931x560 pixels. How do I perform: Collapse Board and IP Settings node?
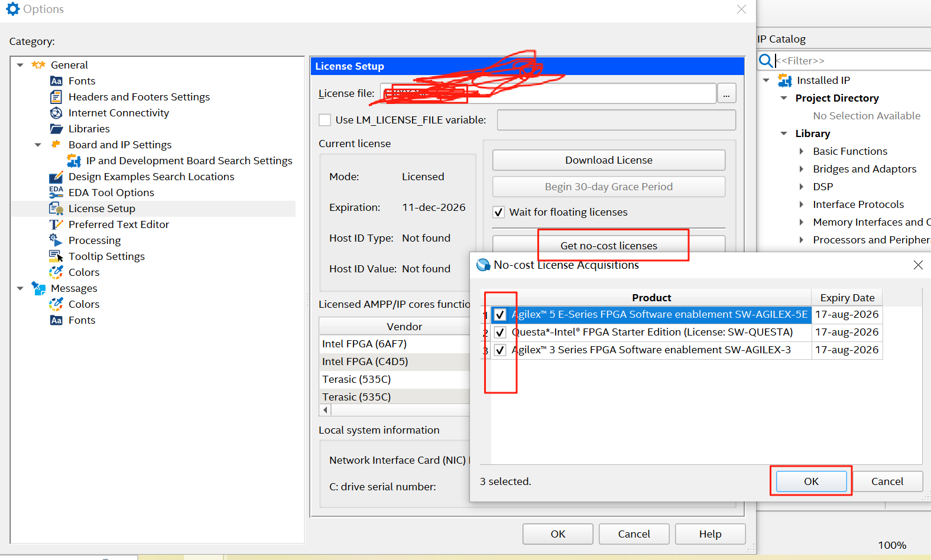coord(38,145)
